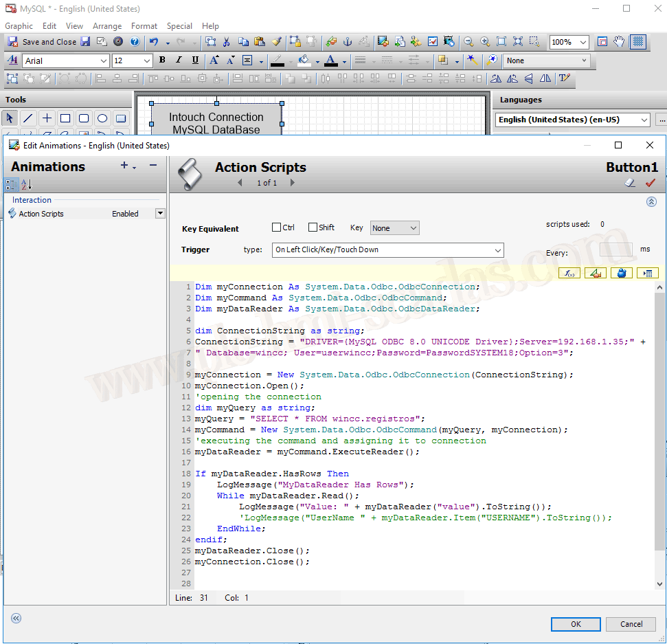This screenshot has width=667, height=644.
Task: Click the OK button
Action: pos(576,624)
